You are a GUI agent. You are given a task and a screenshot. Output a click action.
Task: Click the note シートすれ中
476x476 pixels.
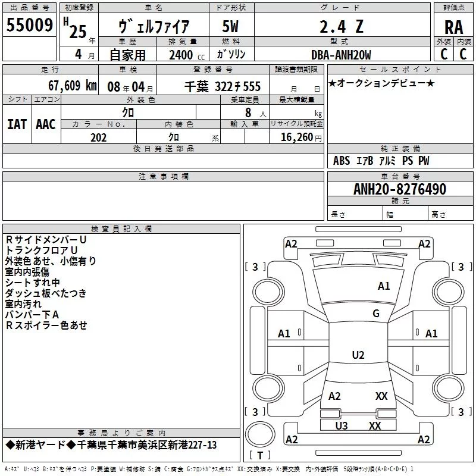tap(33, 282)
